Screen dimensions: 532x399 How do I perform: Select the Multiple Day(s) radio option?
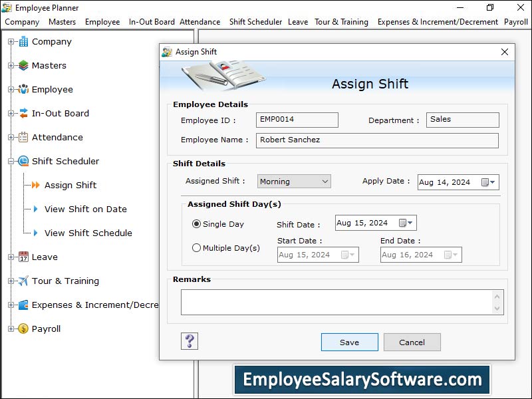tap(196, 247)
